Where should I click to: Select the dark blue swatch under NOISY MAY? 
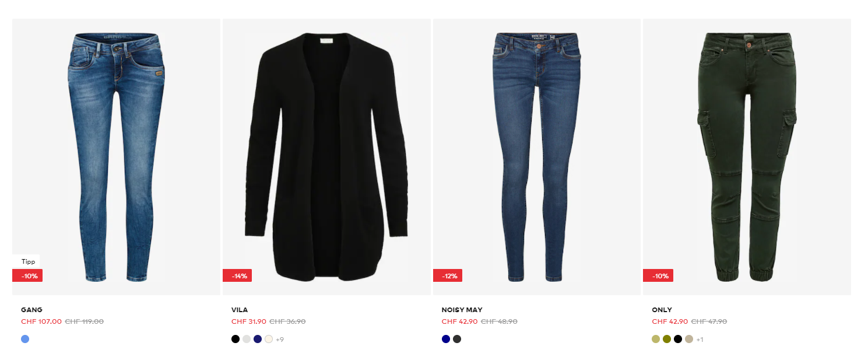tap(446, 339)
